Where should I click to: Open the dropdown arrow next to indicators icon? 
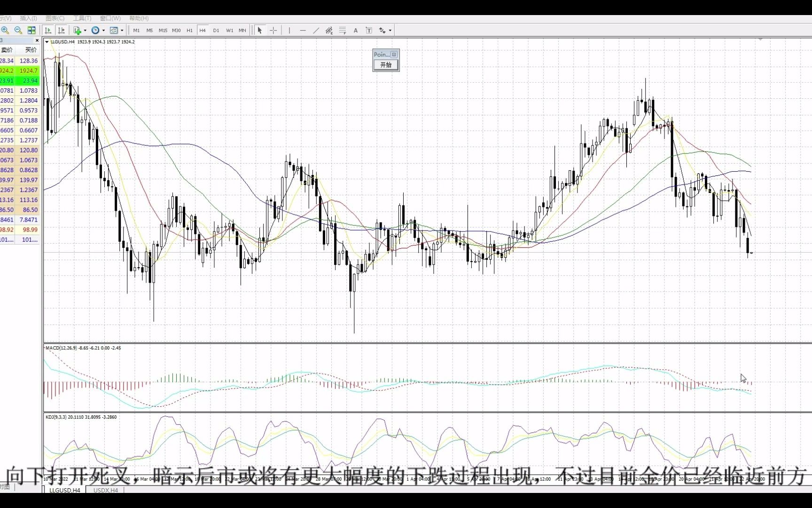pyautogui.click(x=85, y=31)
